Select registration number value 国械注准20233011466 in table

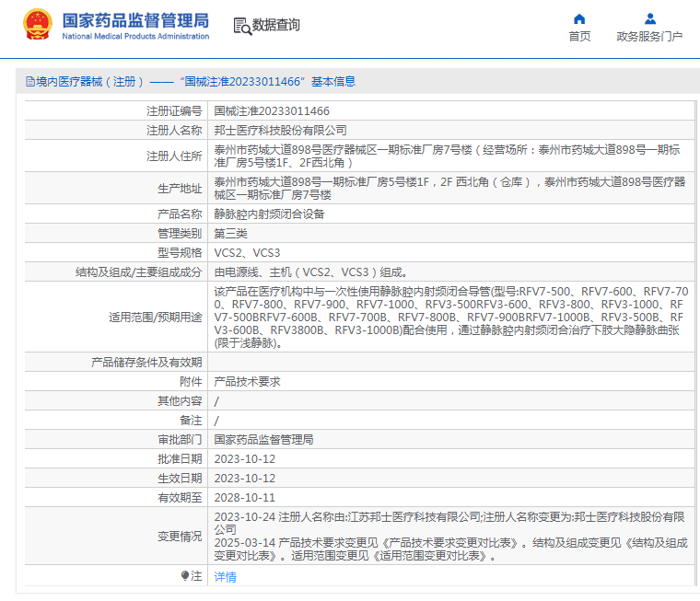tap(272, 110)
